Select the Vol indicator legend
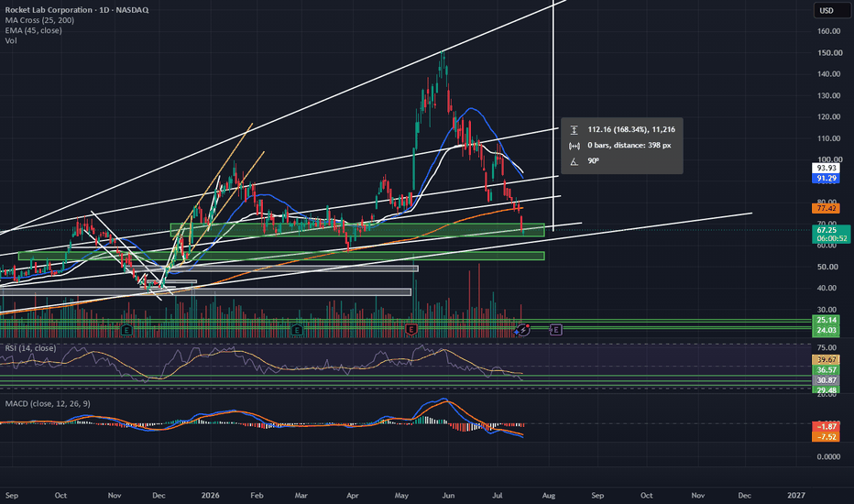The image size is (854, 504). (11, 41)
